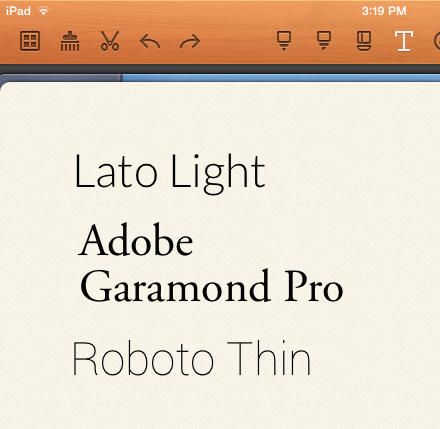This screenshot has width=440, height=429.
Task: Redo the last undone action
Action: click(x=190, y=42)
